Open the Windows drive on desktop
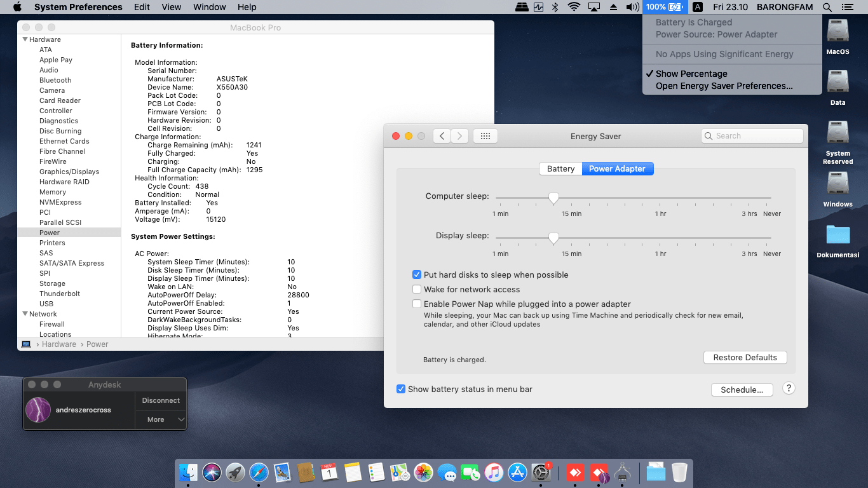Screen dimensions: 868x488 click(x=837, y=189)
